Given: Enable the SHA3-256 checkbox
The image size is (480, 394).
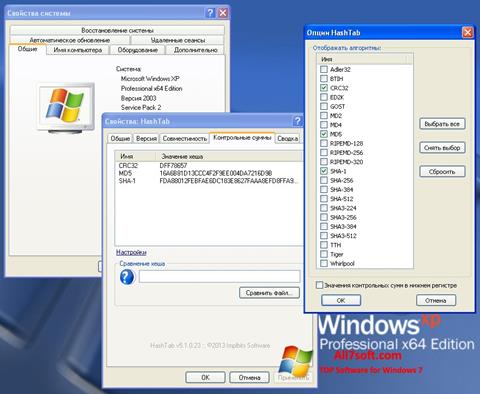Looking at the screenshot, I should click(x=324, y=217).
